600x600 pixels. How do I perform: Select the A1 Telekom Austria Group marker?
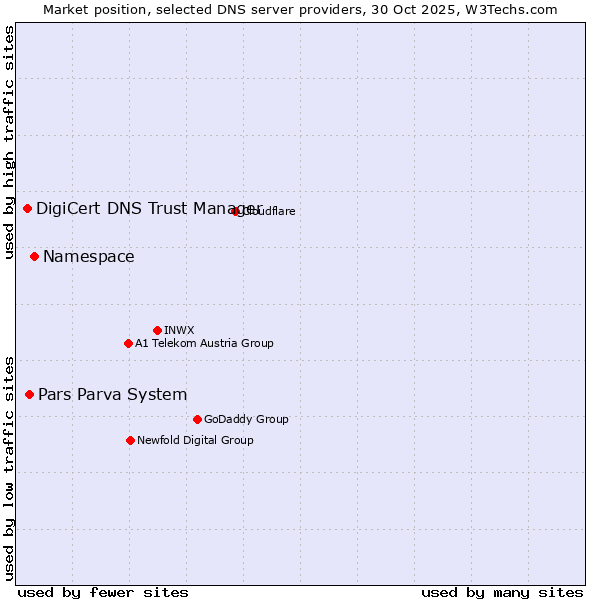(128, 343)
